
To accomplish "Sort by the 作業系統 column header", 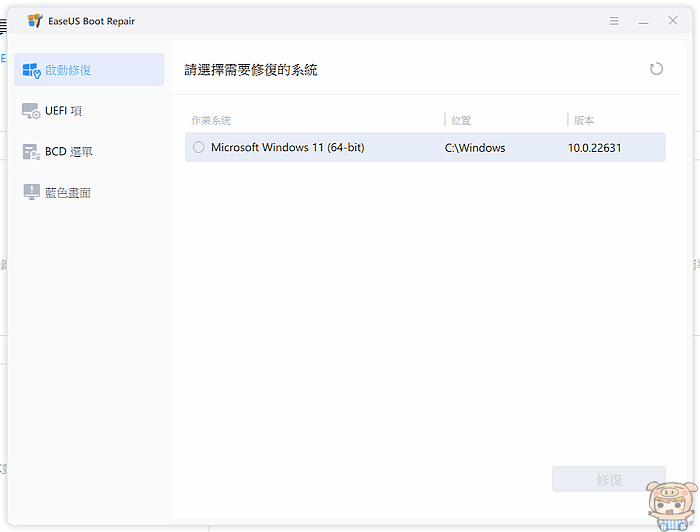I will (x=211, y=120).
